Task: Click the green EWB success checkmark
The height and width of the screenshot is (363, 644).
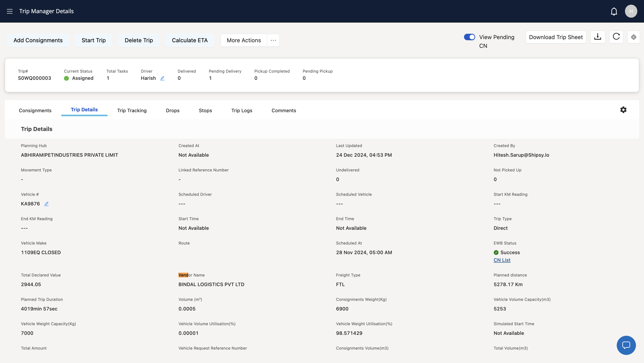Action: [x=496, y=253]
